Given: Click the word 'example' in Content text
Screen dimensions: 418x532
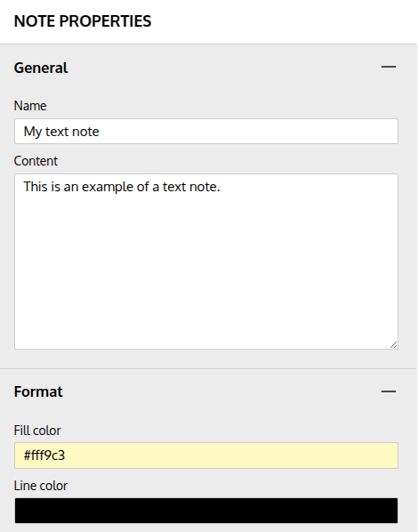Looking at the screenshot, I should coord(108,187).
